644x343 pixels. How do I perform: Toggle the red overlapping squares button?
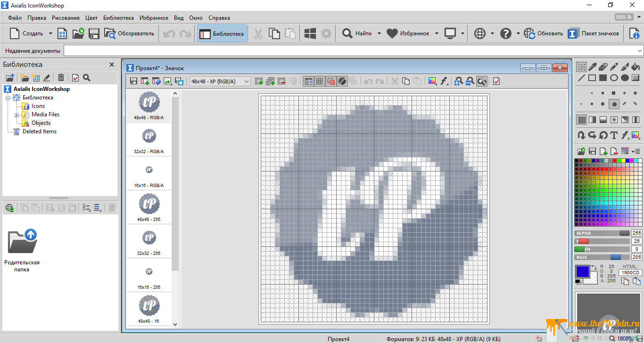pyautogui.click(x=331, y=82)
